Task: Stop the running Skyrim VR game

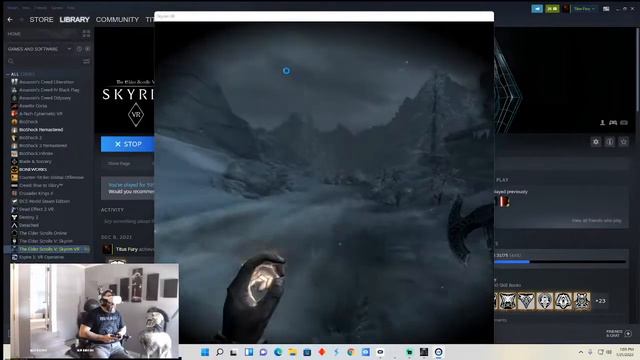Action: click(x=127, y=144)
